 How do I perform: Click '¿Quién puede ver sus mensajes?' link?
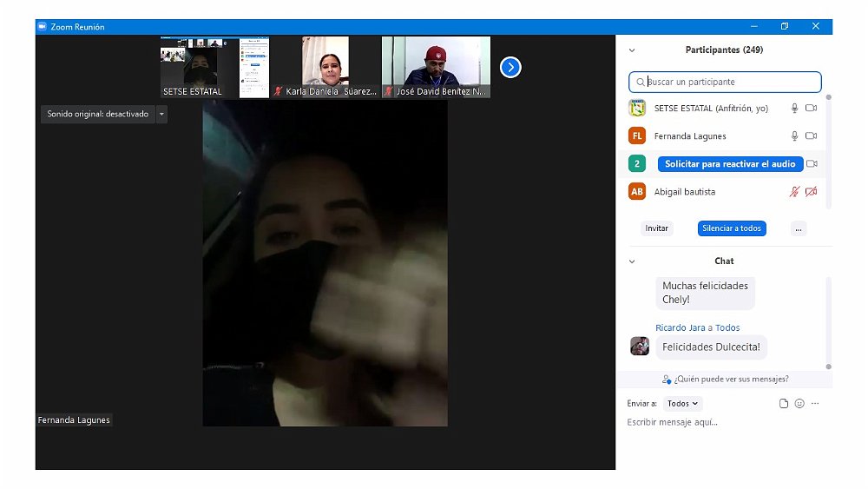pyautogui.click(x=725, y=379)
